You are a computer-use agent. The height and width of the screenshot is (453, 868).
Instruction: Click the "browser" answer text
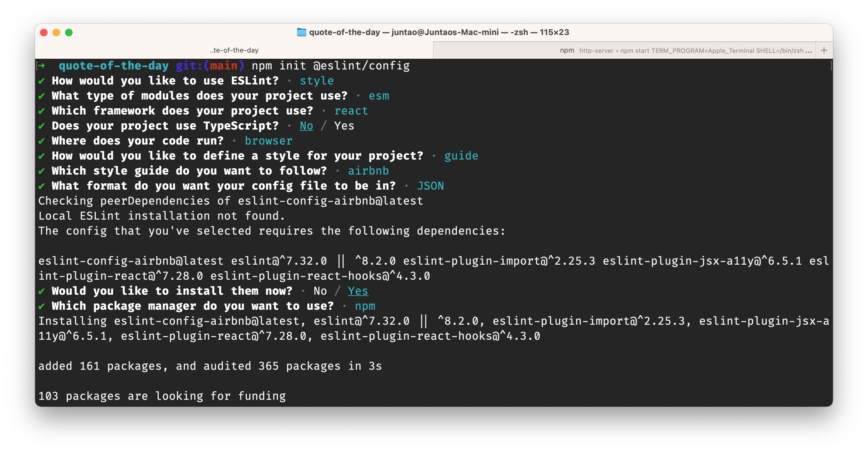[269, 140]
